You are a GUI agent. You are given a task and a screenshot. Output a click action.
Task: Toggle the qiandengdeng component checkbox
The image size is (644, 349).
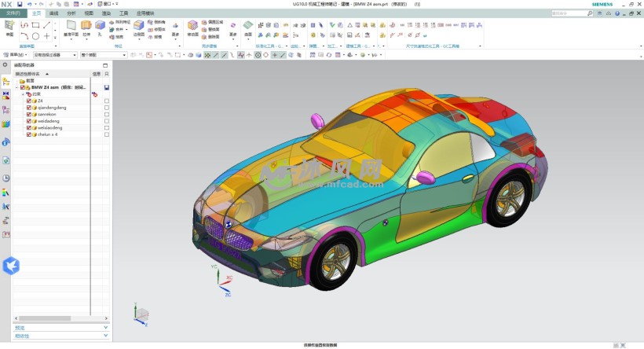29,107
